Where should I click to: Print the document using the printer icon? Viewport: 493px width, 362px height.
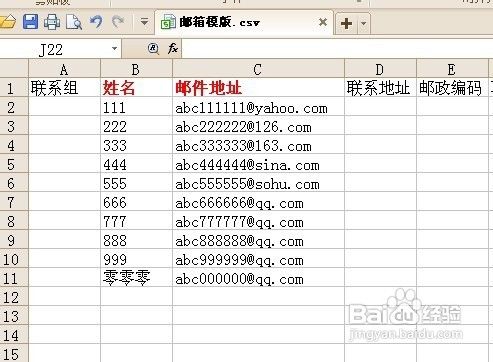point(52,22)
